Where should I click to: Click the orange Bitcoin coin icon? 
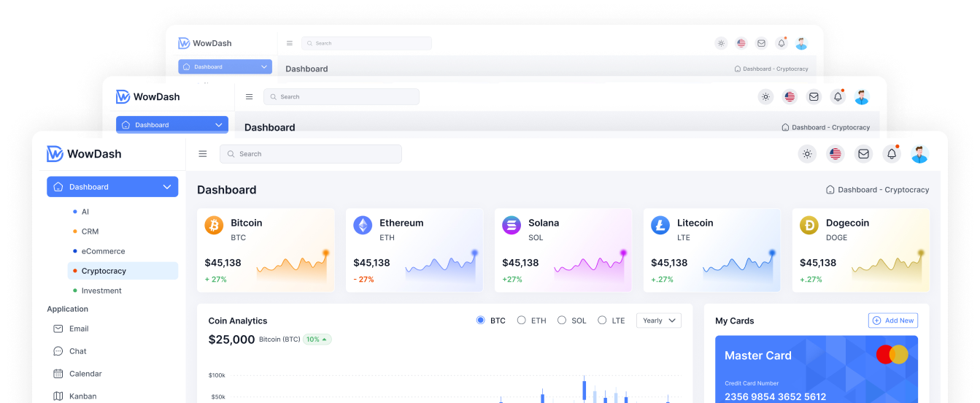(214, 226)
